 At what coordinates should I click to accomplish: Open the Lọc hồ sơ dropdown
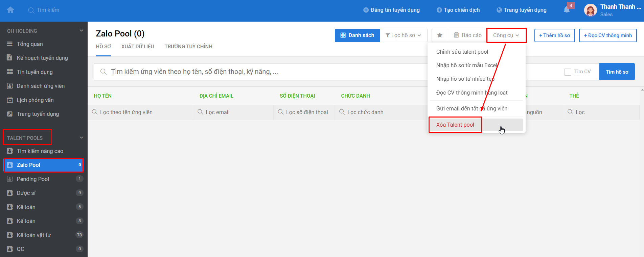[x=404, y=35]
